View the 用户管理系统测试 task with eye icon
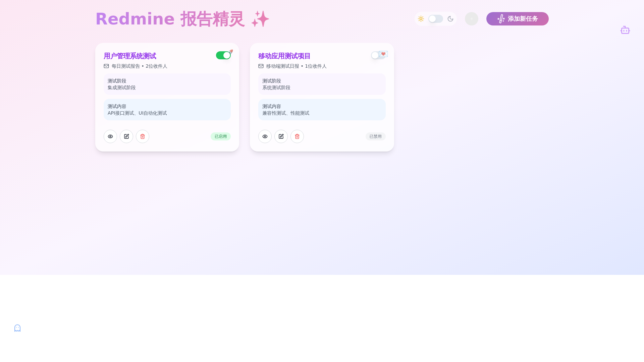This screenshot has height=362, width=644. (110, 136)
